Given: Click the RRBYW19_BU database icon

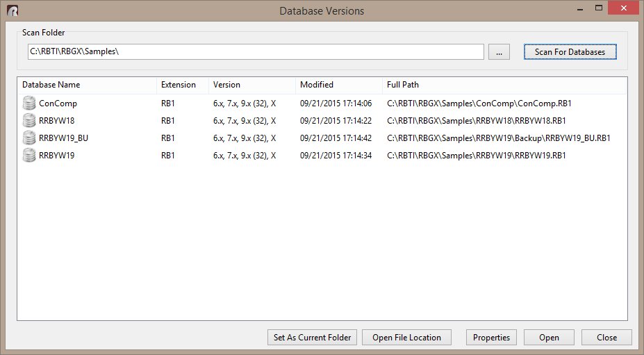Looking at the screenshot, I should tap(29, 138).
